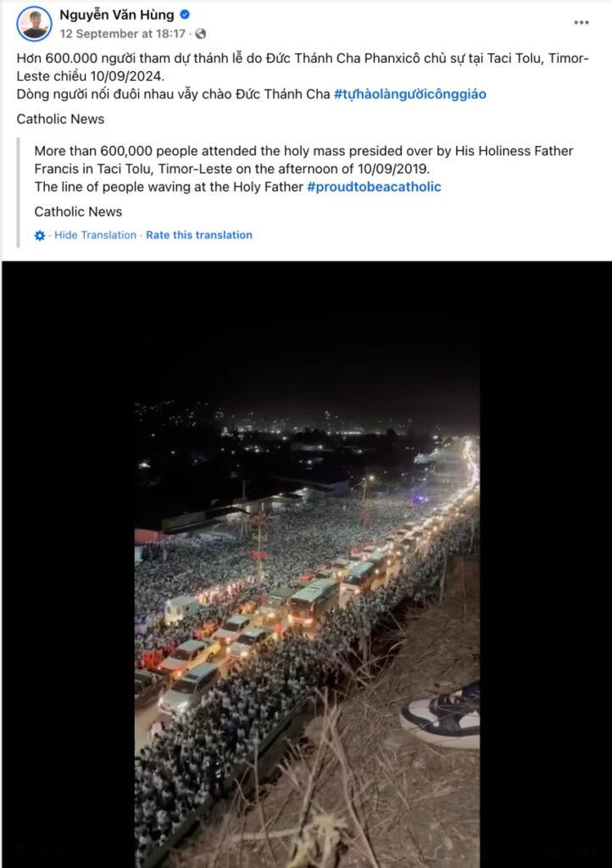Click Catholic News under the Vietnamese text

60,119
